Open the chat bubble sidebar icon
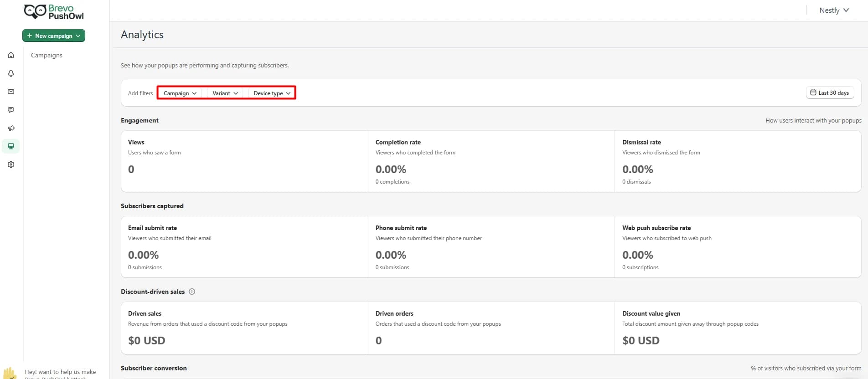868x379 pixels. point(11,110)
